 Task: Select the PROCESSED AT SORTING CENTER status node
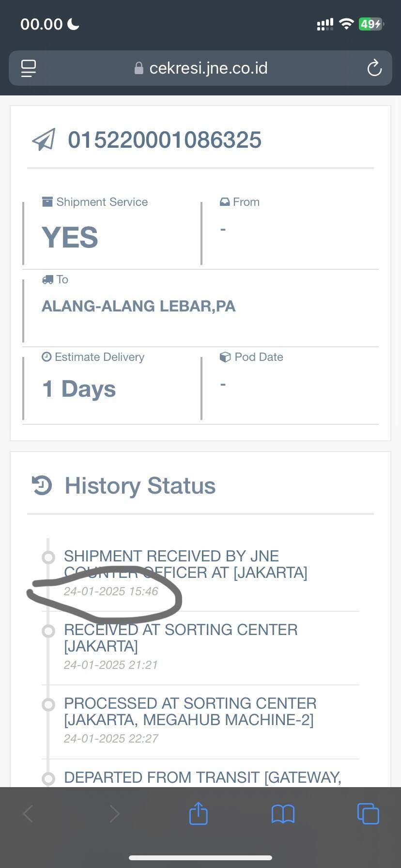pos(48,705)
